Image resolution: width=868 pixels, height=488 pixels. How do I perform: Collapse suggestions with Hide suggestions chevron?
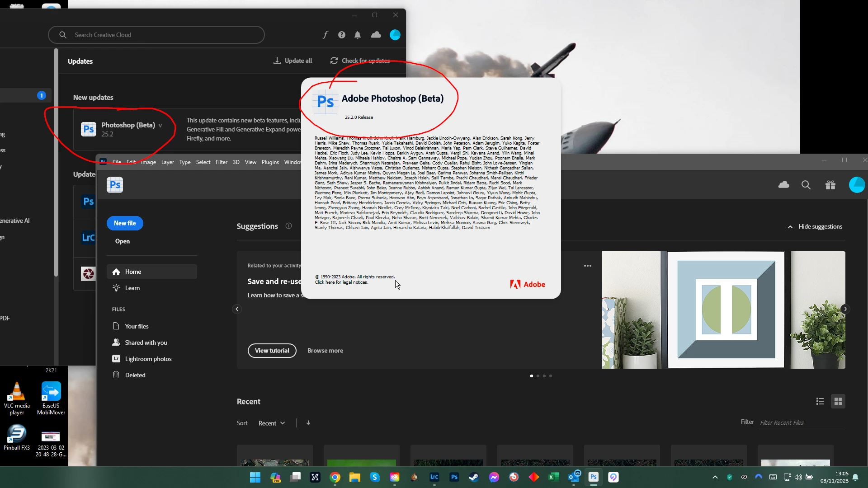pyautogui.click(x=790, y=227)
